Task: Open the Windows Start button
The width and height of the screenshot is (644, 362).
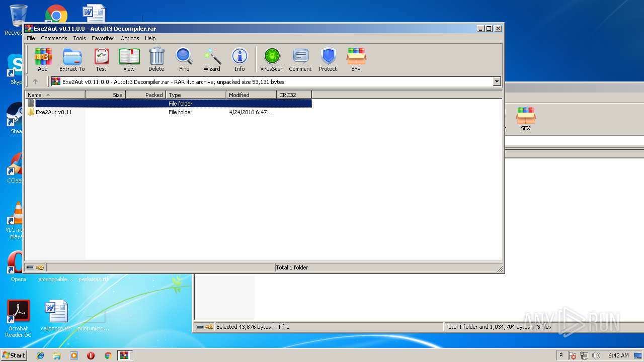Action: (x=14, y=355)
